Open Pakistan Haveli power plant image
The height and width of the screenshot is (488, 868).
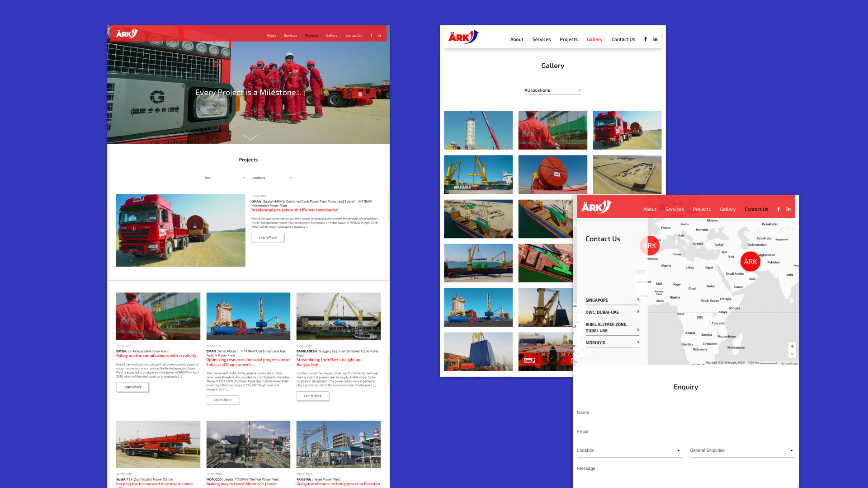tap(339, 444)
